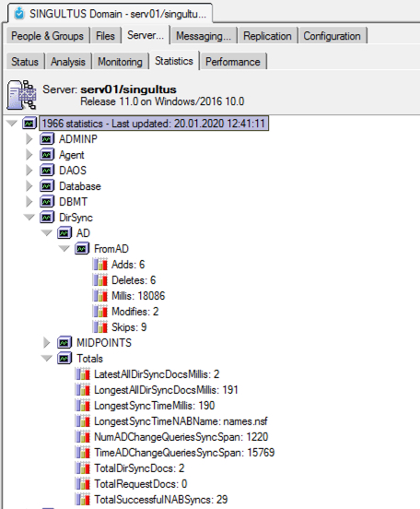The height and width of the screenshot is (509, 420).
Task: Select 'LongestSyncTimeNABName: names.nsf' entry
Action: [181, 421]
